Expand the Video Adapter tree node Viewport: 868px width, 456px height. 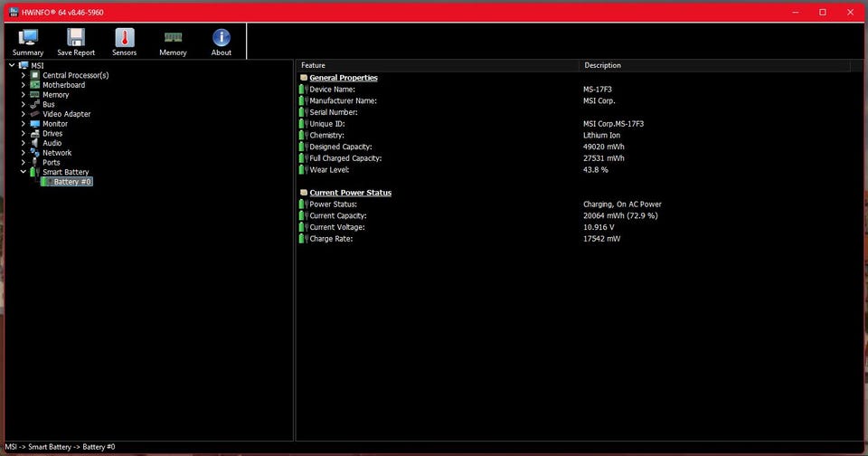[x=24, y=114]
